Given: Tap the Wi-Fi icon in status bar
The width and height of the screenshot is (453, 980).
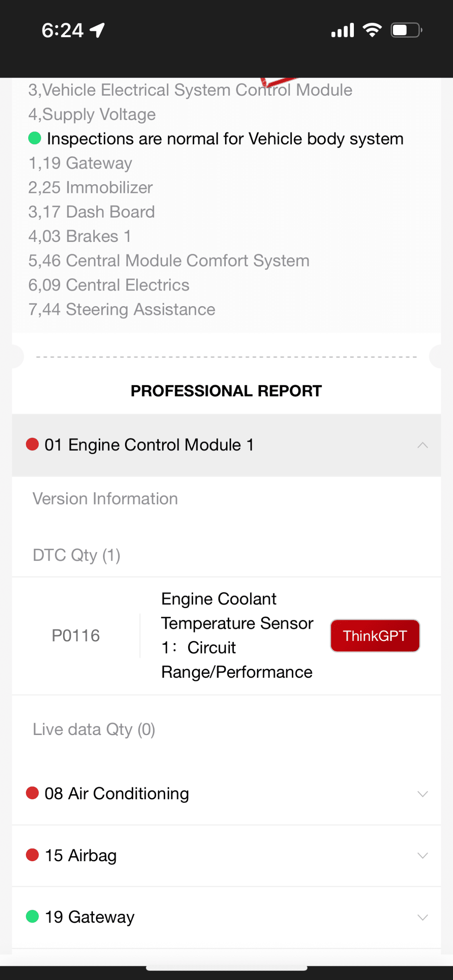Looking at the screenshot, I should click(372, 30).
